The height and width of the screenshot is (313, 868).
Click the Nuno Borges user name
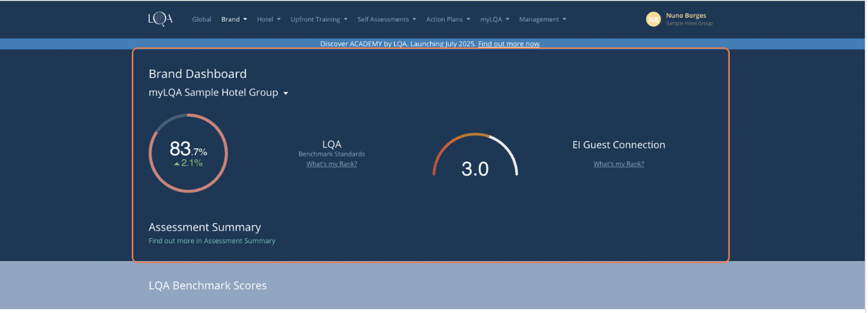tap(686, 15)
